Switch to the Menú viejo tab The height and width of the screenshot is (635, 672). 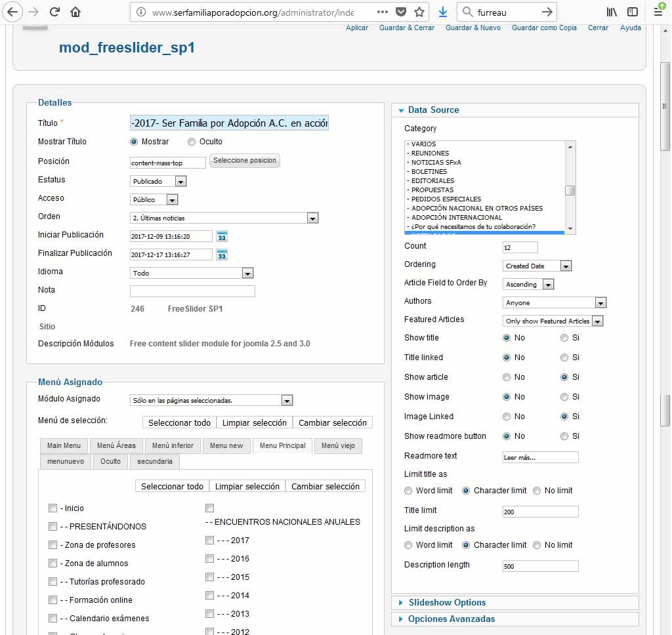338,445
